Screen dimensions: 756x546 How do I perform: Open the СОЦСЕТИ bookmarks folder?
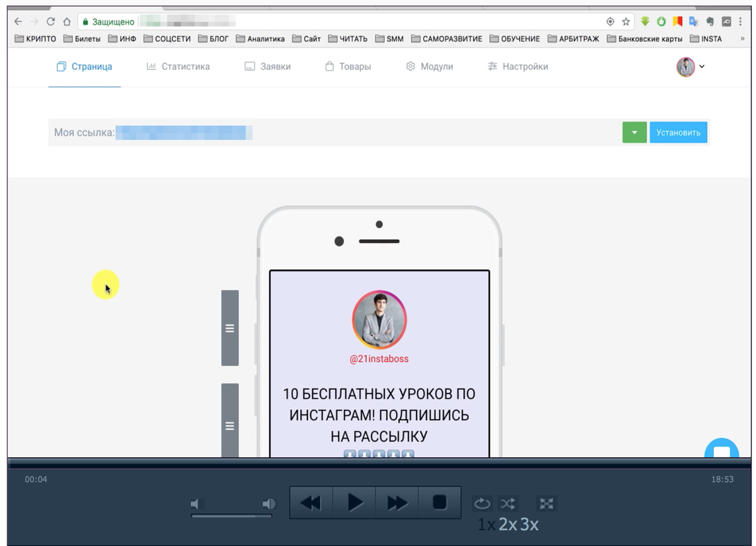(167, 38)
